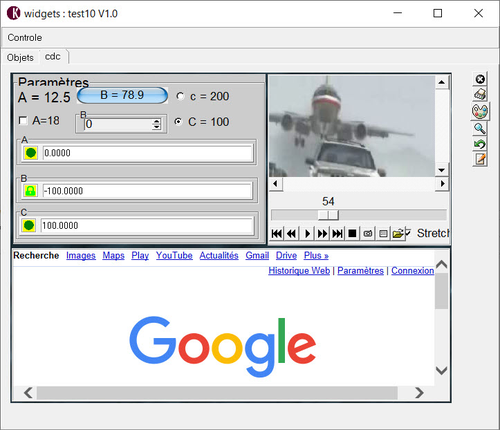This screenshot has width=500, height=430.
Task: Click field A input showing 0.0000
Action: click(x=147, y=153)
